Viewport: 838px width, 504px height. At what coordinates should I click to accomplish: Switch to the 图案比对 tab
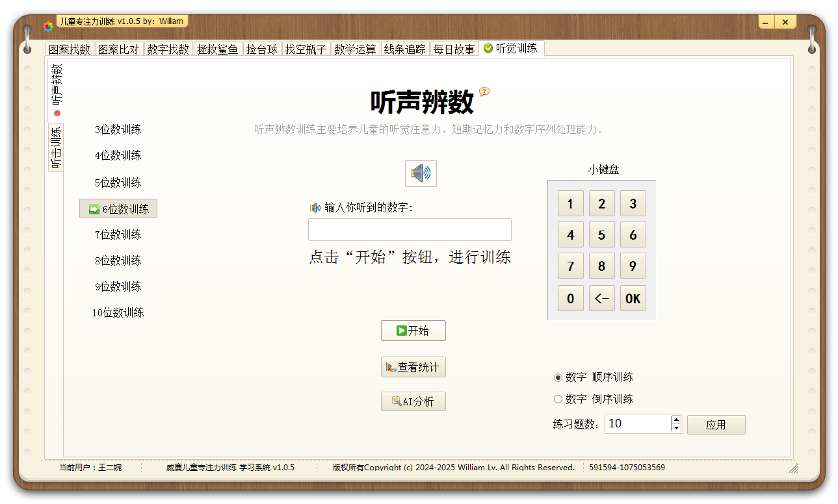click(119, 49)
